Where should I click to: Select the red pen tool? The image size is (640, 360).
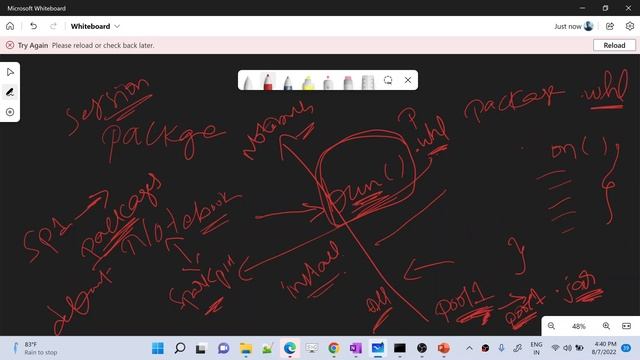[268, 81]
